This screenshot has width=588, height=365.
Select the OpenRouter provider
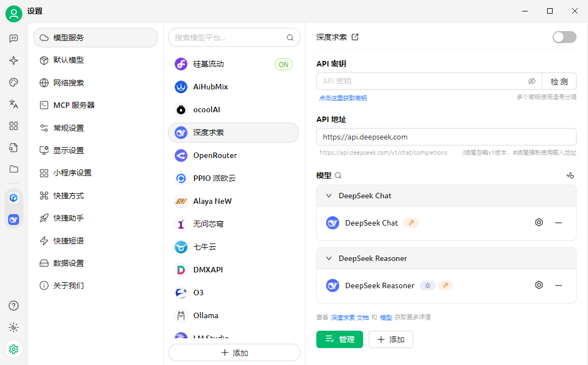pos(234,155)
